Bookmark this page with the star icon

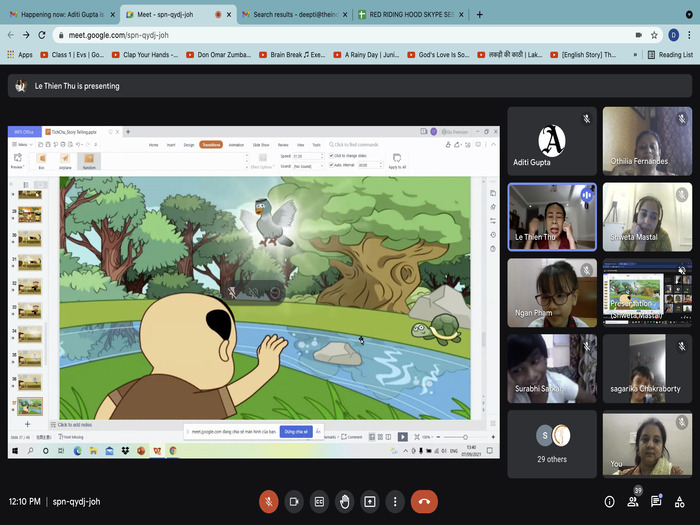[x=654, y=35]
